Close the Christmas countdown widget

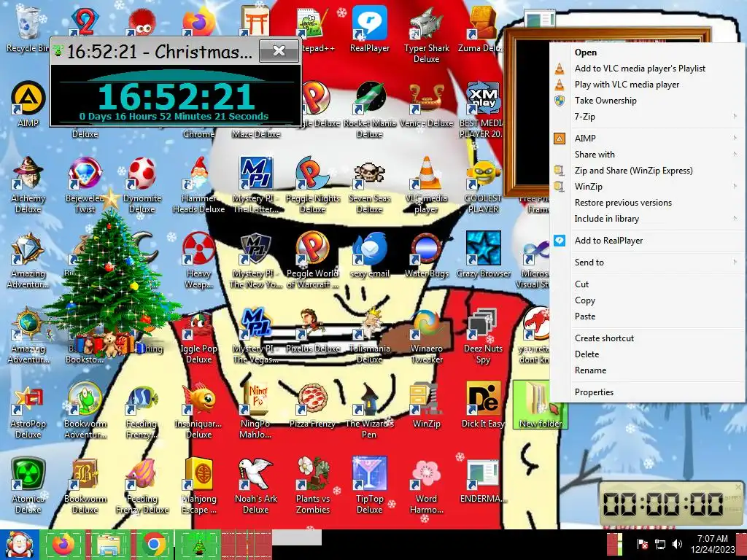click(x=279, y=50)
